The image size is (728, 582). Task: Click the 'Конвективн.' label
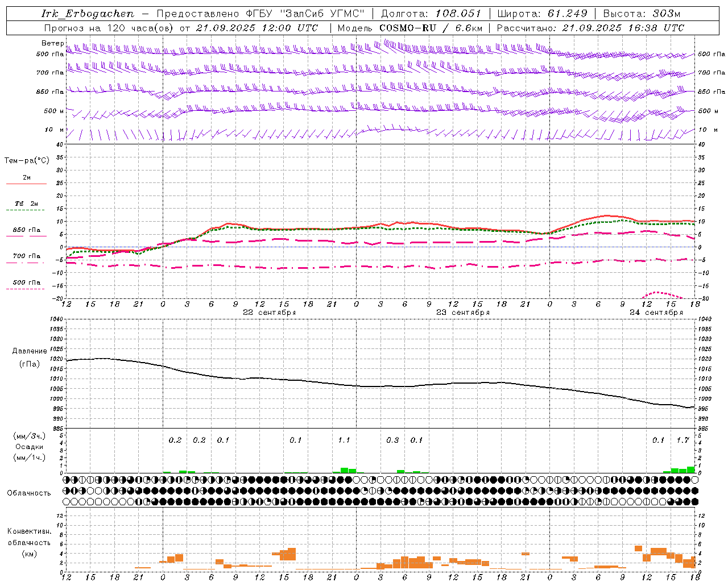coord(29,531)
